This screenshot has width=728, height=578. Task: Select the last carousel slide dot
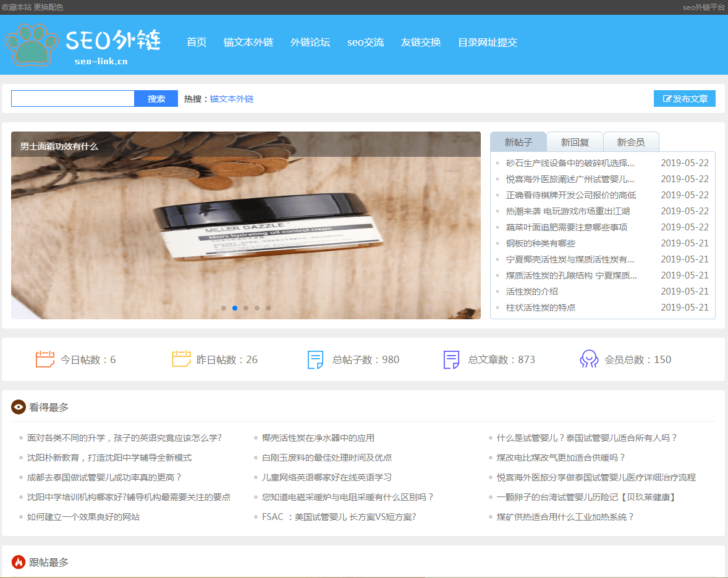tap(268, 308)
